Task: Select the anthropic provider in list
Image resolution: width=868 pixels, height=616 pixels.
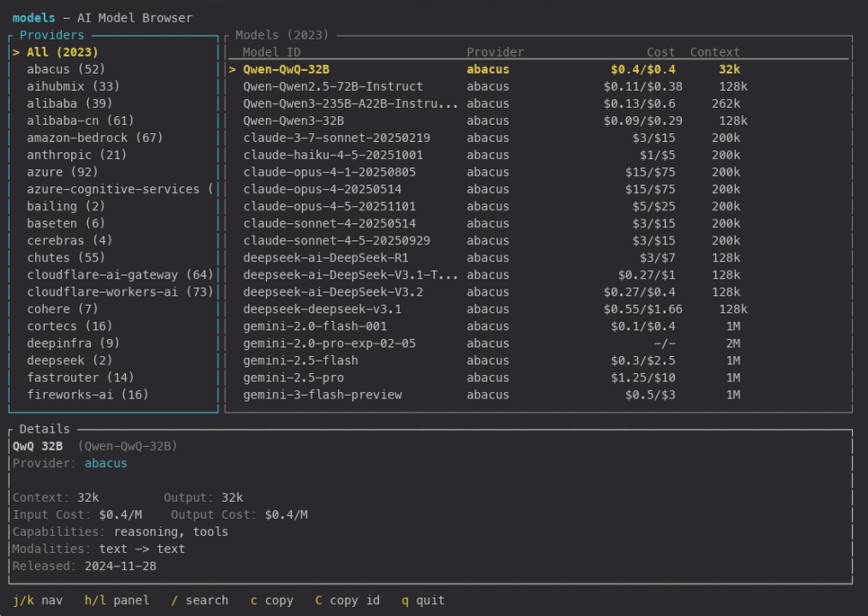Action: point(76,155)
